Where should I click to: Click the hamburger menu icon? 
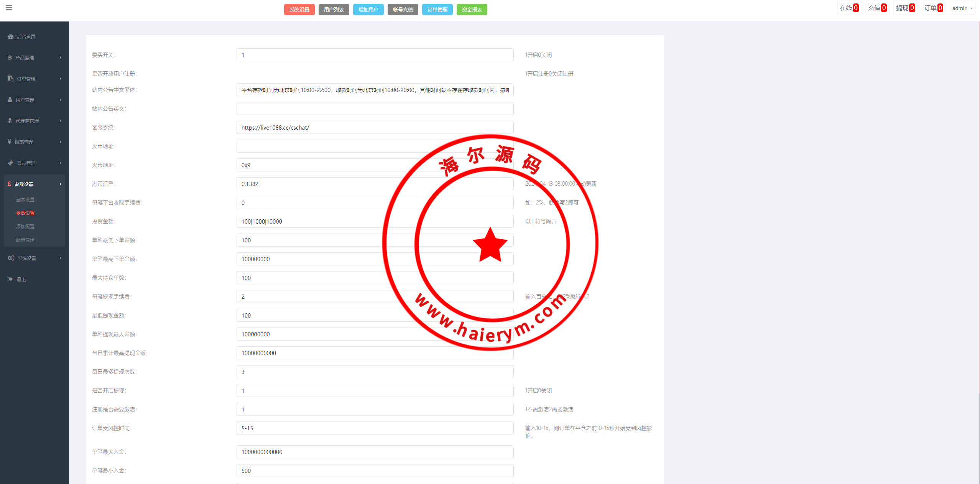[x=9, y=8]
